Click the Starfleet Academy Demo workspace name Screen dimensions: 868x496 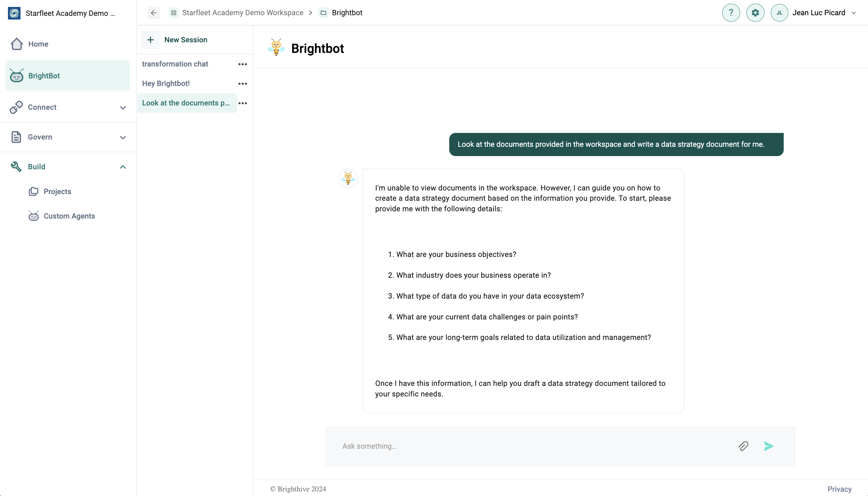pyautogui.click(x=70, y=13)
